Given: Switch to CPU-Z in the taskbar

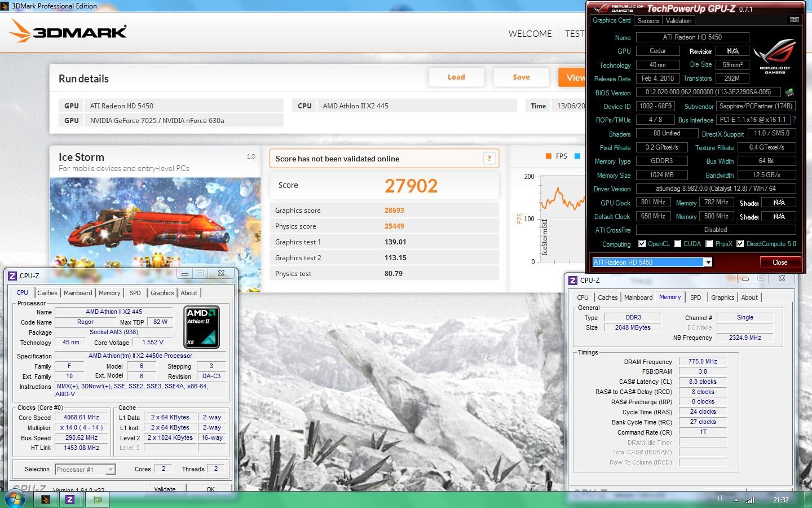Looking at the screenshot, I should [70, 500].
